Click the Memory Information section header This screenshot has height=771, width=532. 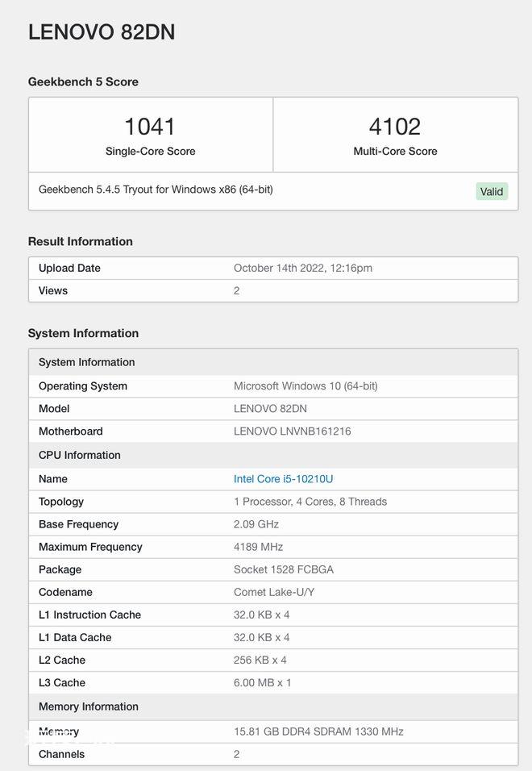(x=273, y=706)
